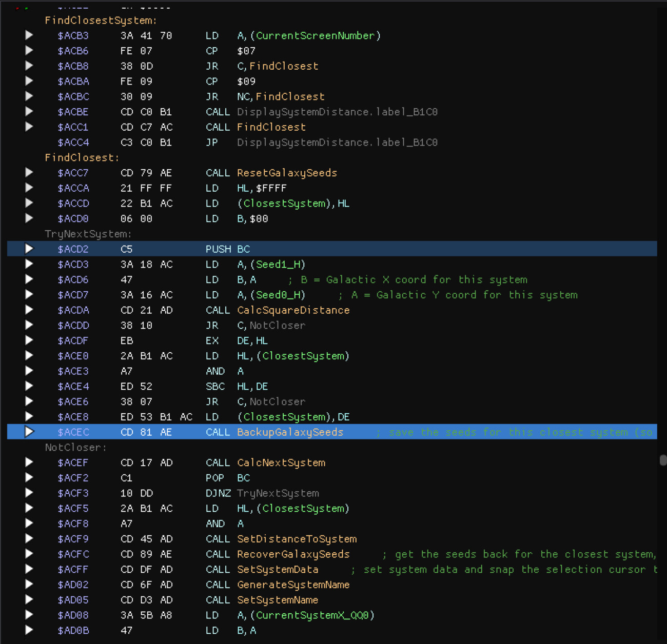Screen dimensions: 667x644
Task: Click the vertical scrollbar thumb on right edge
Action: click(x=663, y=460)
